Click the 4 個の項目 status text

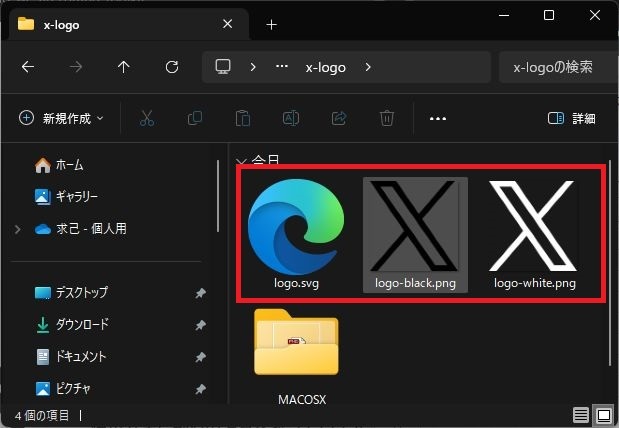(42, 415)
